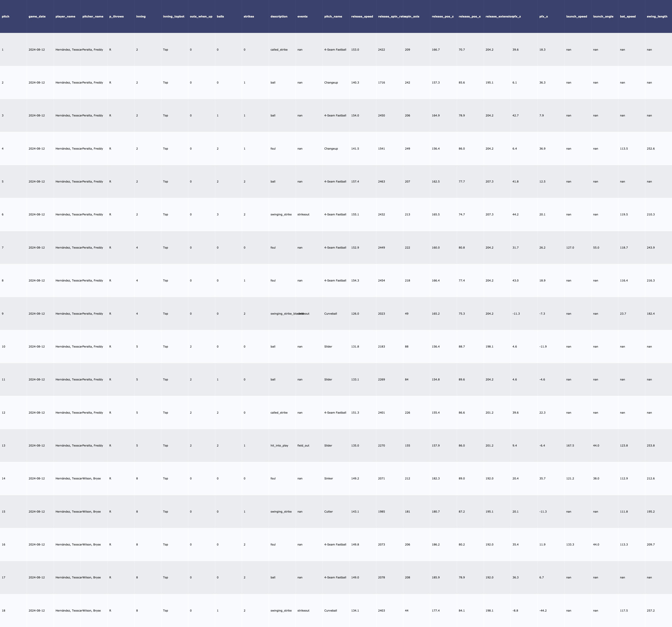
Task: Click the bat_speed column header
Action: [628, 17]
